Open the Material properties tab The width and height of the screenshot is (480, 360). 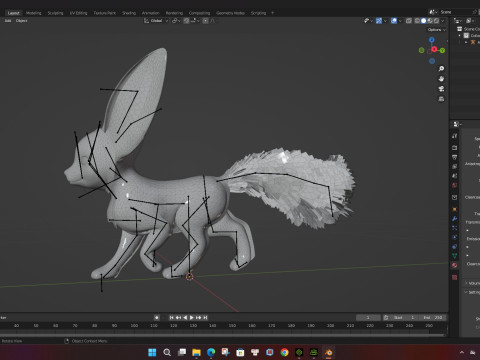pos(455,265)
